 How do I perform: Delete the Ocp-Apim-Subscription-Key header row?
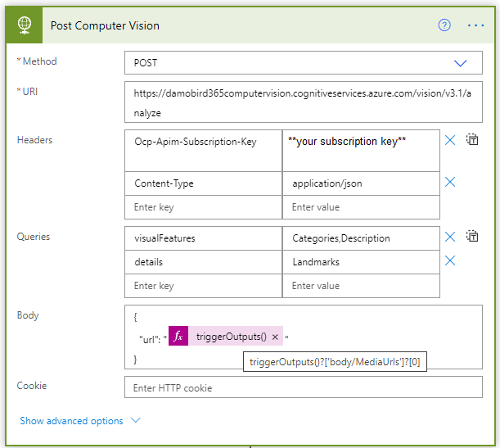click(x=449, y=141)
